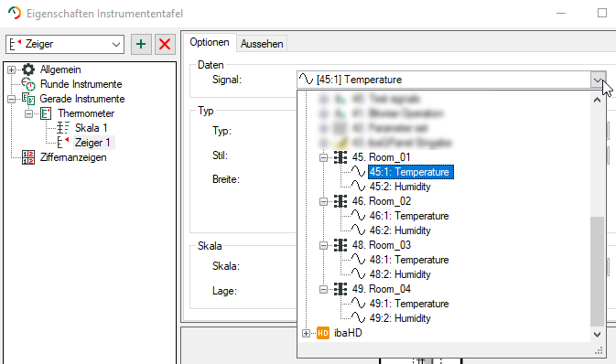Expand the Allgemein tree node
Viewport: 616px width, 364px height.
click(11, 70)
